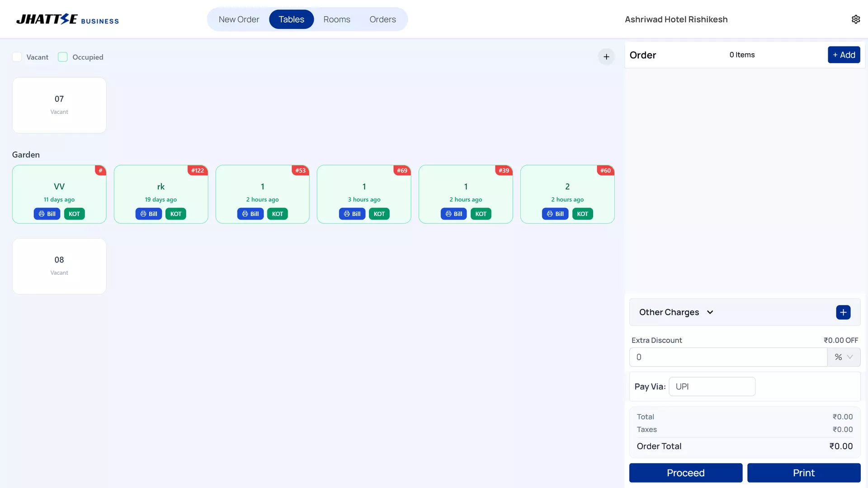
Task: Click the ₹0.00 OFF text
Action: 840,340
